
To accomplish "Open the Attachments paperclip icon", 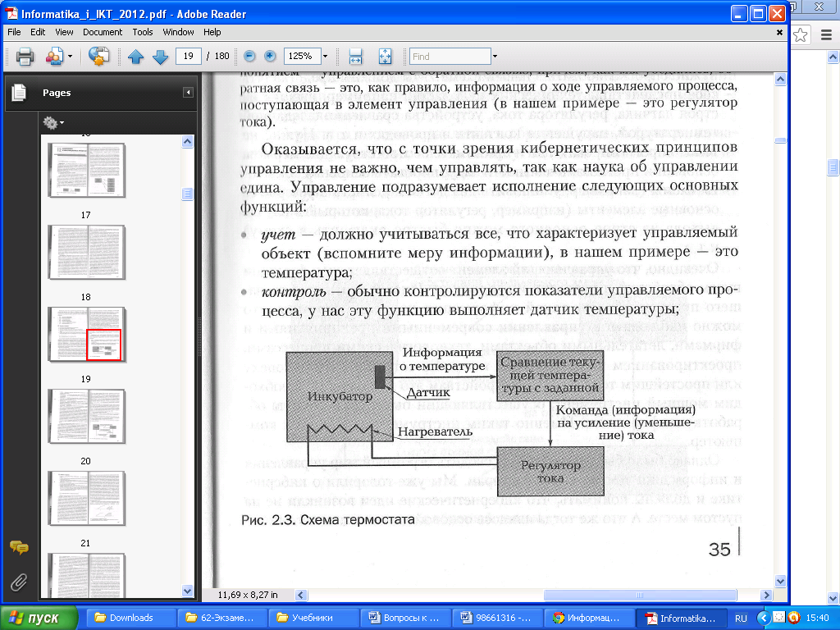I will click(19, 582).
